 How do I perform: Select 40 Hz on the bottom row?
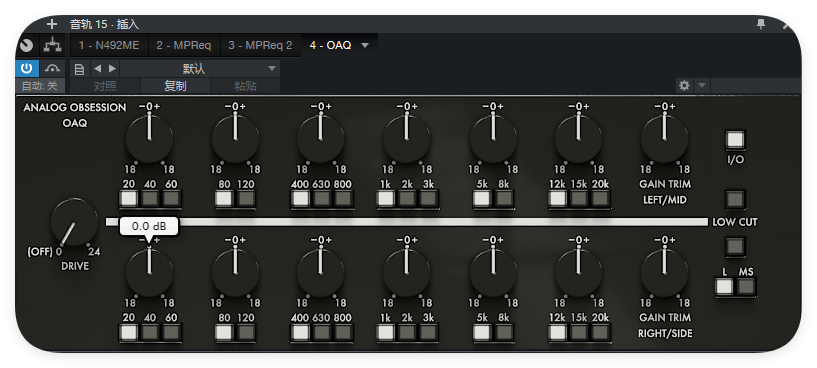point(150,332)
